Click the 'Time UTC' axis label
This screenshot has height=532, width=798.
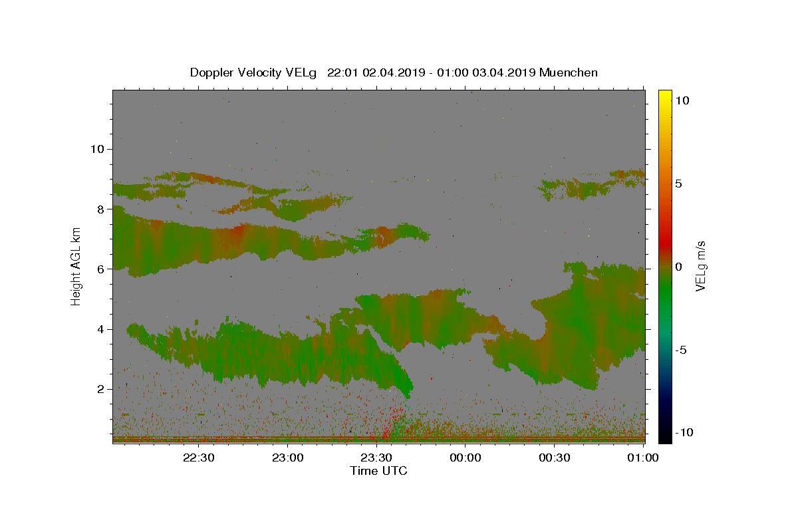[378, 471]
